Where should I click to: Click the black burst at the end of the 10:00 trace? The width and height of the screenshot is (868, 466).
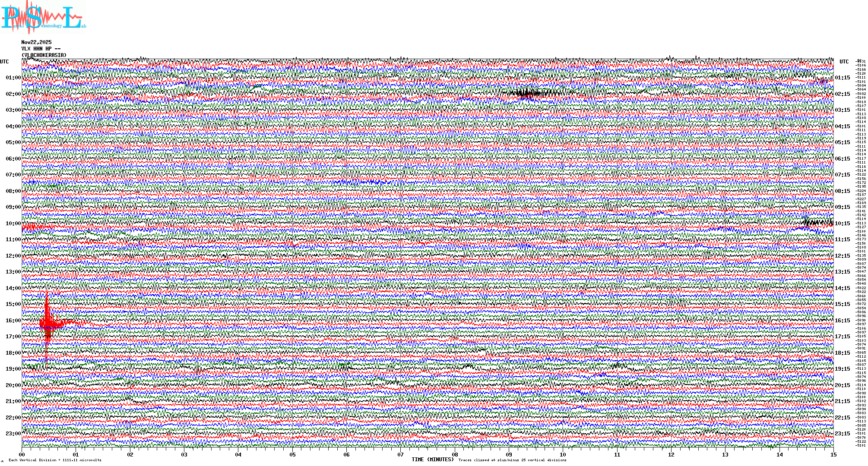818,223
